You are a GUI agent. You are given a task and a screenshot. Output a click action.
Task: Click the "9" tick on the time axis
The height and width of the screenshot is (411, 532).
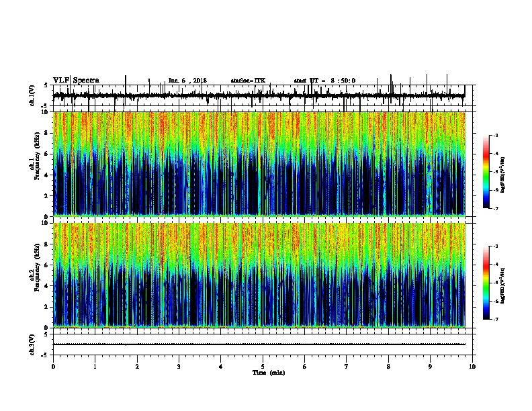(430, 367)
